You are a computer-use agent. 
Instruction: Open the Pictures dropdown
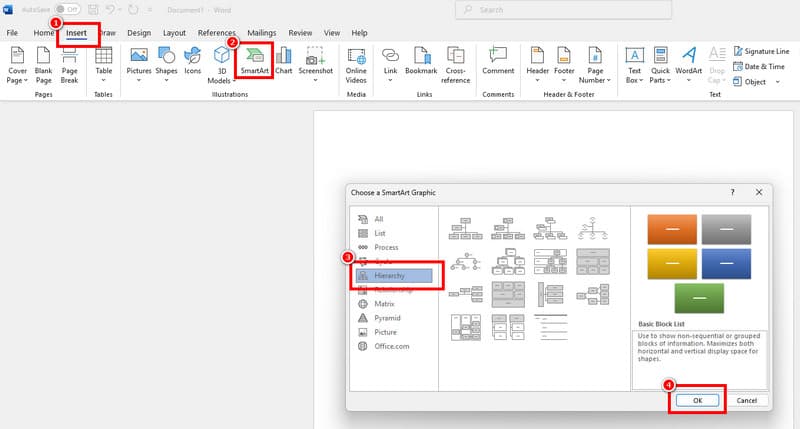139,65
